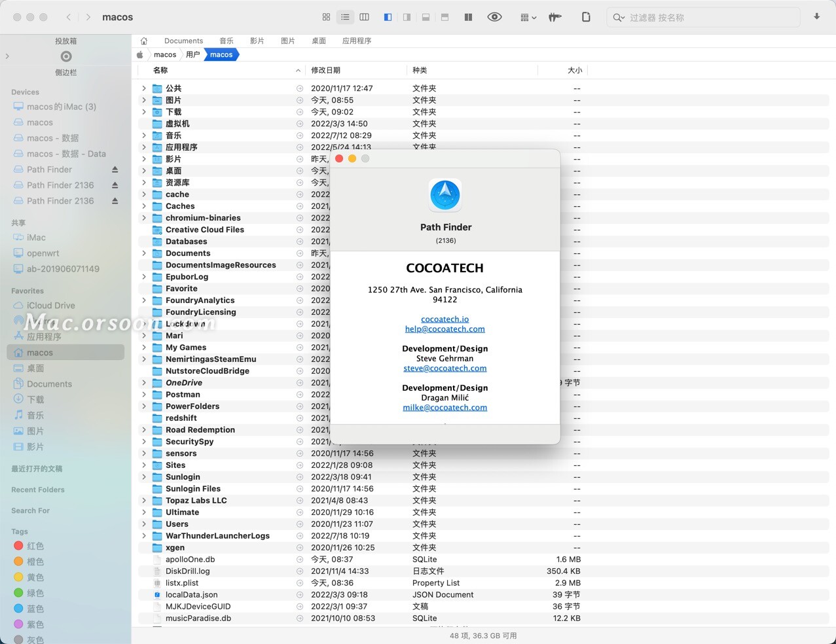
Task: Click the home icon in favorites bar
Action: 144,41
